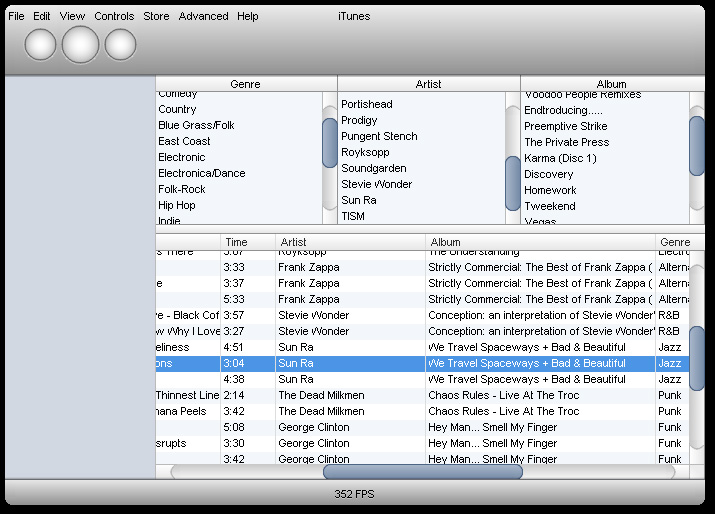Open the File menu
The width and height of the screenshot is (715, 514).
tap(16, 16)
